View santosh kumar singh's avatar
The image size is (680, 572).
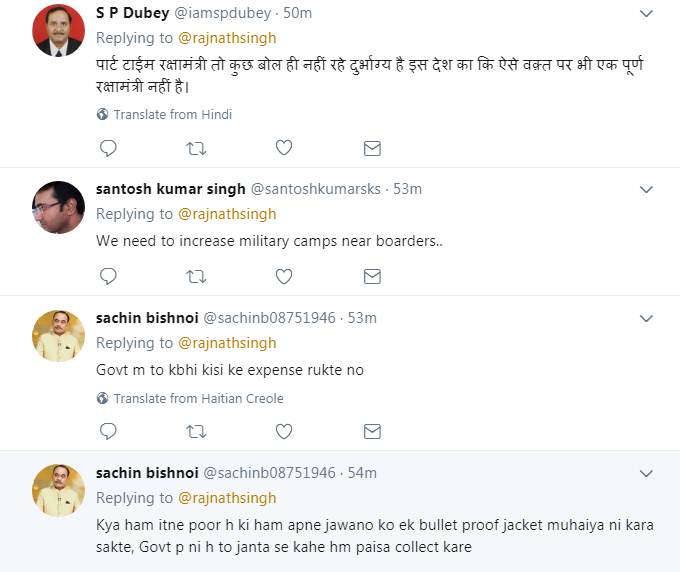tap(58, 207)
